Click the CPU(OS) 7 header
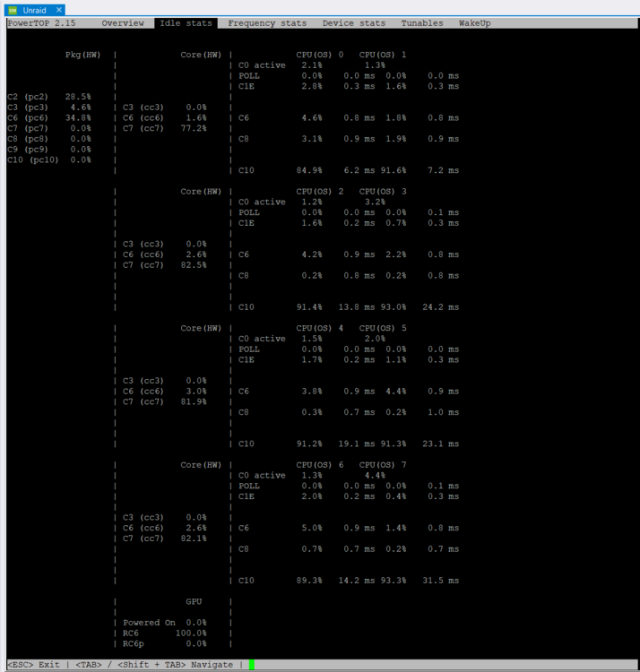 coord(383,465)
